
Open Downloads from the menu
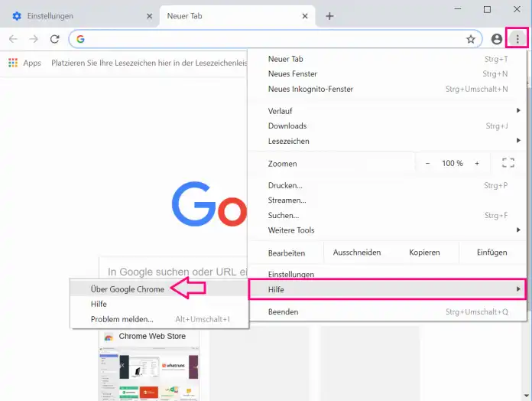point(388,126)
